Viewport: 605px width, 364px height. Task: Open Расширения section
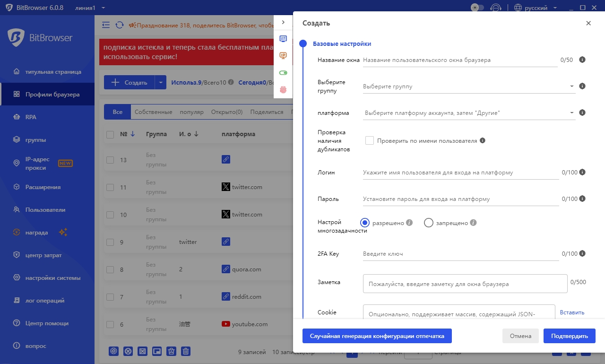click(47, 187)
